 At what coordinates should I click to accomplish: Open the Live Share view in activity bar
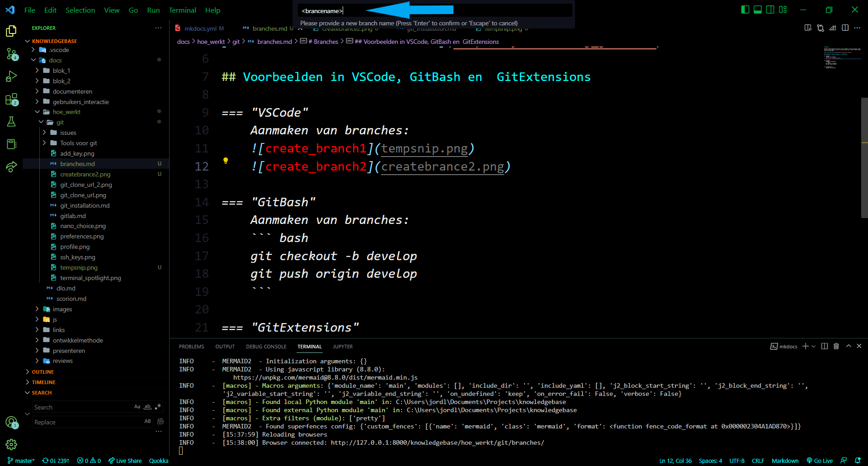point(11,166)
